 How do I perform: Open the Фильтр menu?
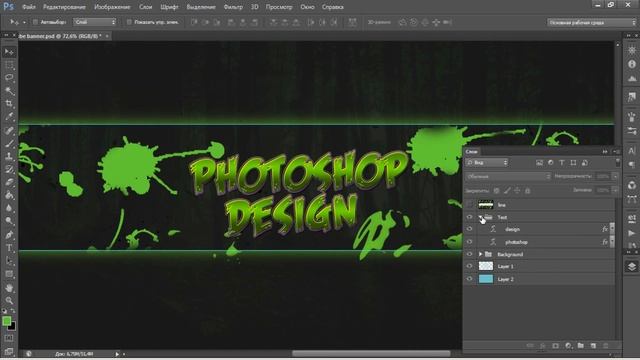pos(233,7)
